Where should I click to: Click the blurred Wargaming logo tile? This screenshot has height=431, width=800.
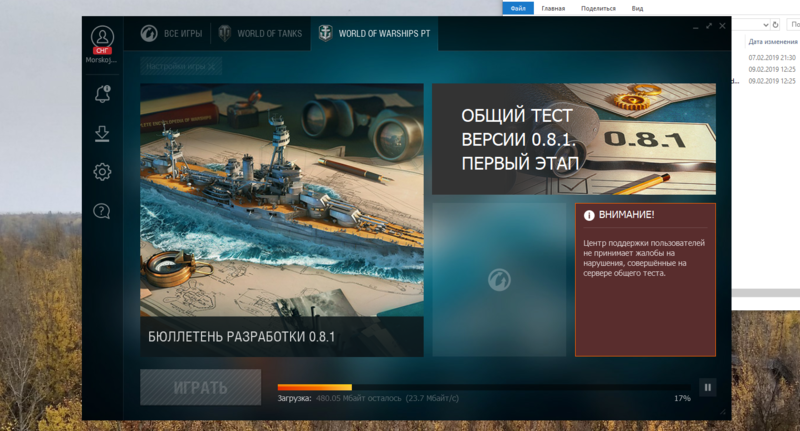pos(499,280)
